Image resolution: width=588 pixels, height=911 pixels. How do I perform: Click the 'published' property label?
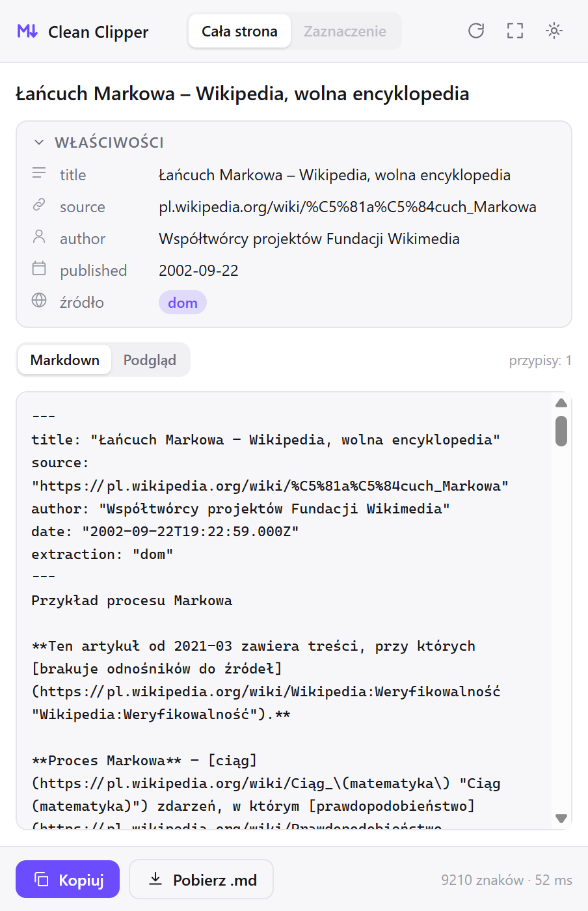click(94, 271)
